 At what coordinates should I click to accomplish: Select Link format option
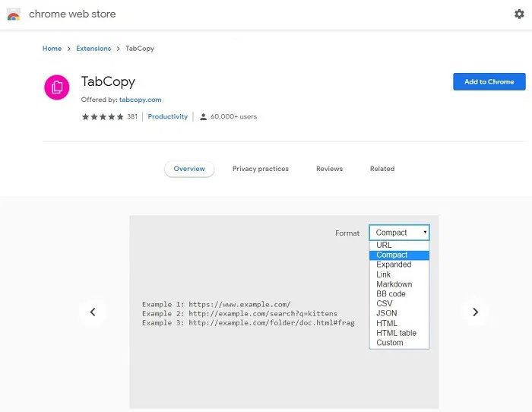(x=399, y=274)
